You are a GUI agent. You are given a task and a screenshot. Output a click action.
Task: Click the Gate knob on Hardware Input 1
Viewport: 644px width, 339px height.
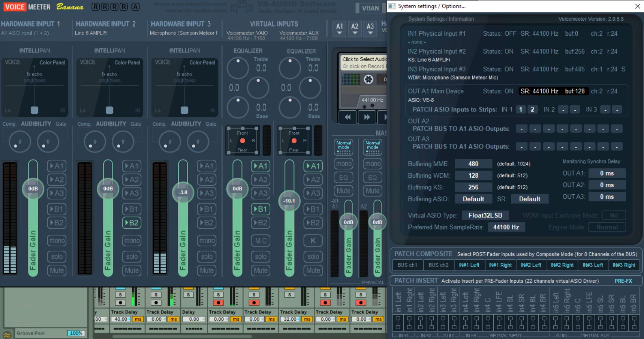pos(48,142)
